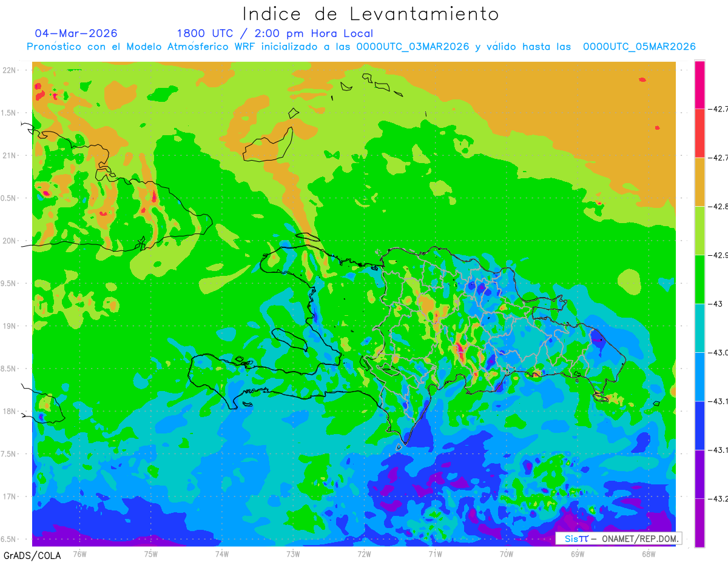The image size is (728, 562).
Task: Select the indigo swatch in the legend
Action: pos(699,474)
